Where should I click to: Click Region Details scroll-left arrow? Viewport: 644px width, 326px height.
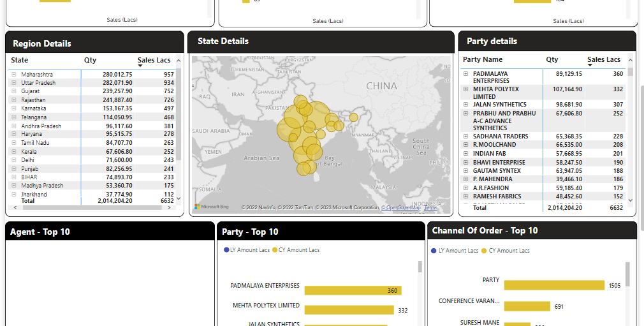[15, 207]
